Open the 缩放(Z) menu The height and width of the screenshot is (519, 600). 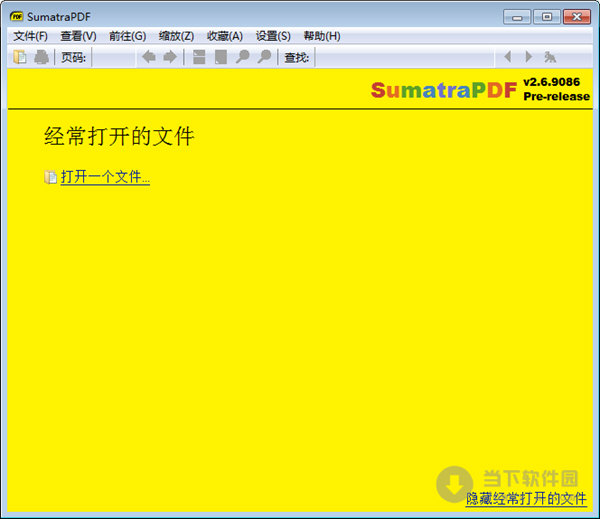point(176,36)
